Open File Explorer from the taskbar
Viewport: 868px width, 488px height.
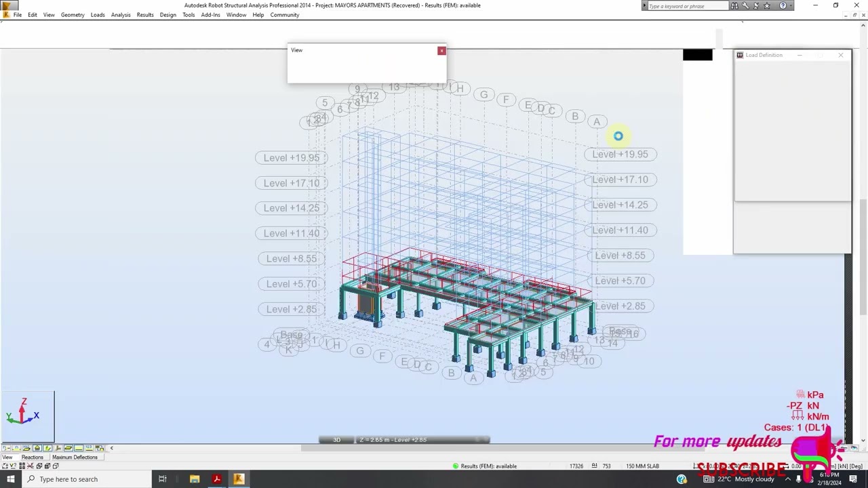click(x=195, y=479)
